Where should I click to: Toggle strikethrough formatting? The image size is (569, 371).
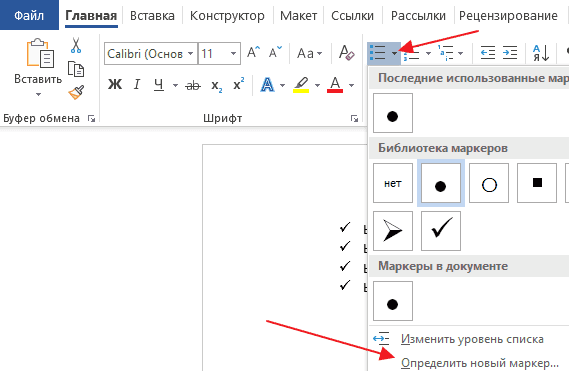pos(193,85)
